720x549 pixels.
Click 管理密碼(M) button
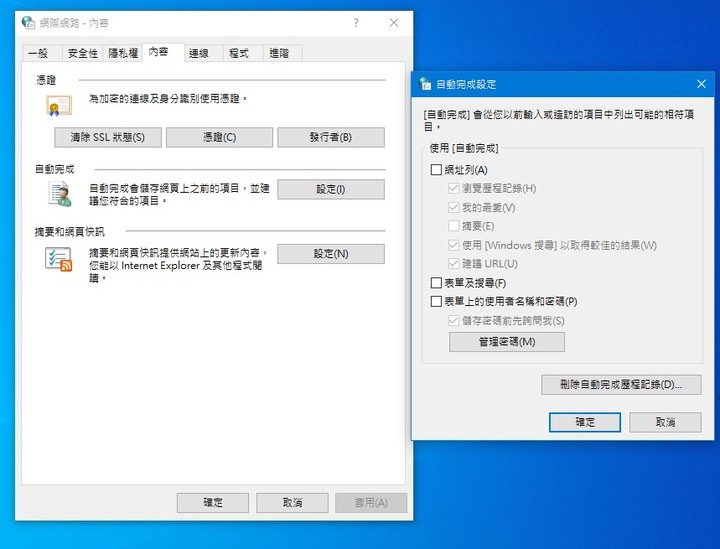coord(507,342)
